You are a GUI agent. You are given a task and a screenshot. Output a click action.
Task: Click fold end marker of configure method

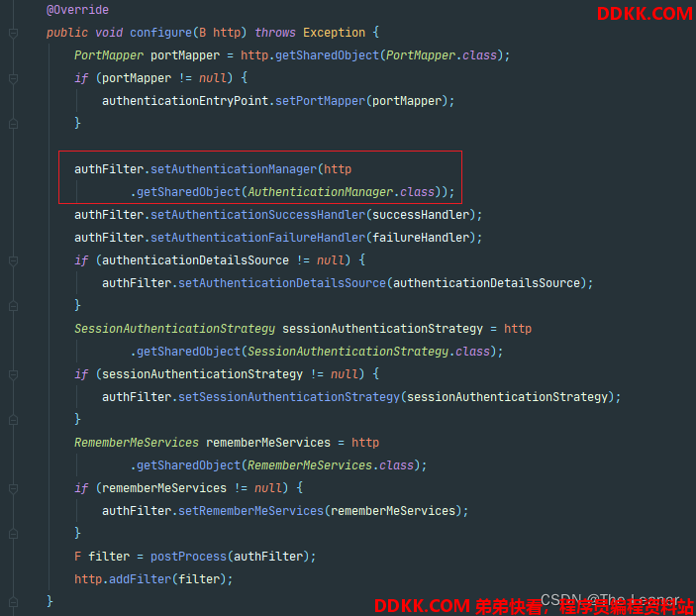tap(13, 602)
